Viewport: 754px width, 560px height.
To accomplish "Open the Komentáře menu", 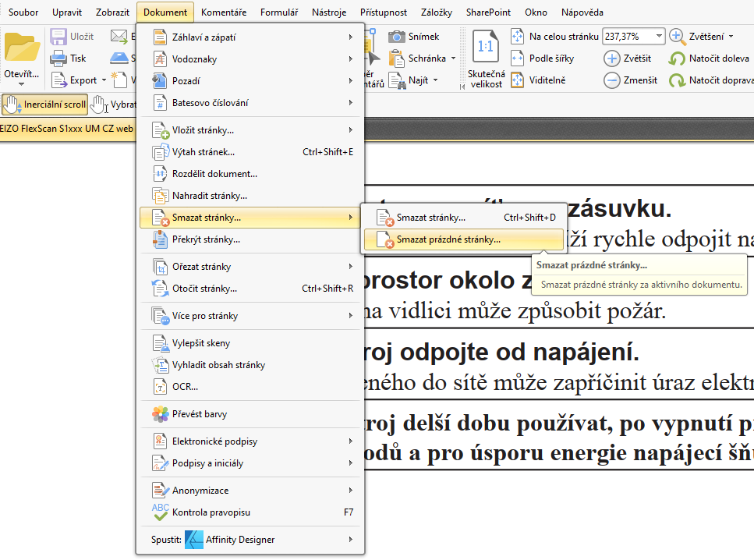I will (x=224, y=12).
